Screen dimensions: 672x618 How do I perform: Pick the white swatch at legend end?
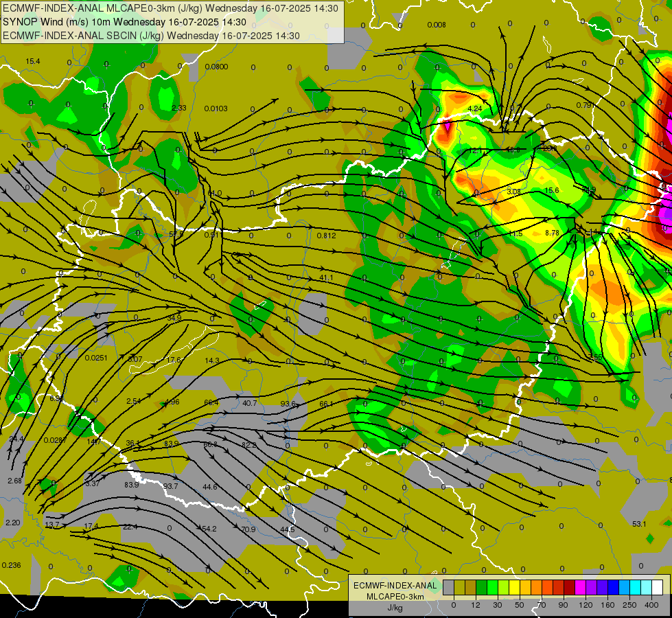(x=657, y=588)
